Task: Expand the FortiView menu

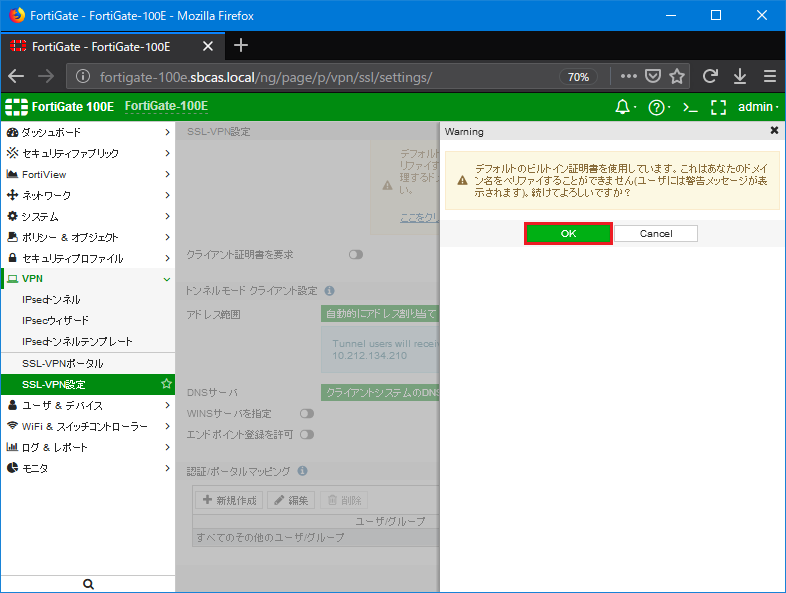Action: [x=88, y=174]
